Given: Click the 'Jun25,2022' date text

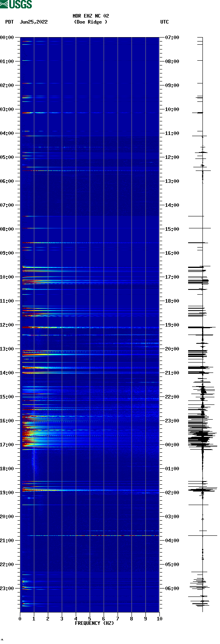Looking at the screenshot, I should click(33, 22).
